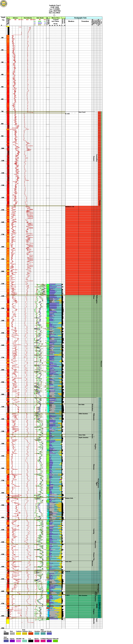Image resolution: width=133 pixels, height=644 pixels.
Task: Click the Heebner Shale member label
Action: tap(69, 498)
